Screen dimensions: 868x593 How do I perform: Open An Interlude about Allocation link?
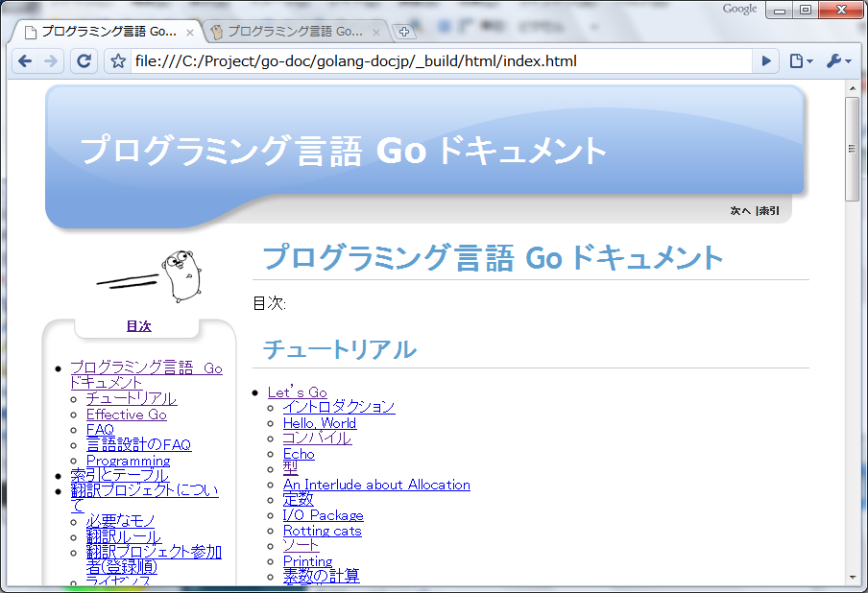tap(376, 485)
